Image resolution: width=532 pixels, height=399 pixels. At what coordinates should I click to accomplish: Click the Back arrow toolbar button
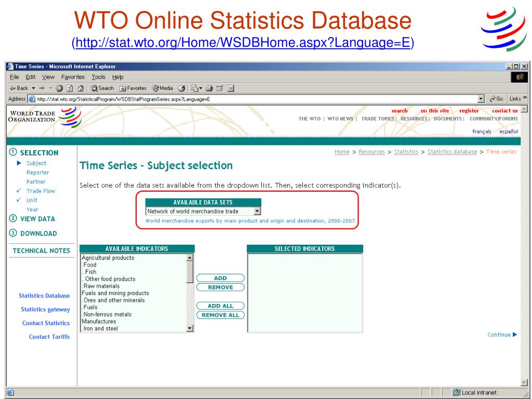coord(19,88)
